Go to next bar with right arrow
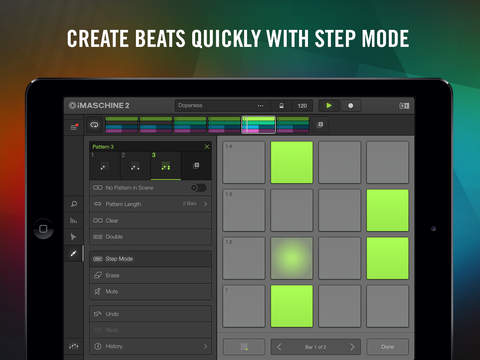Image resolution: width=480 pixels, height=360 pixels. [x=352, y=347]
